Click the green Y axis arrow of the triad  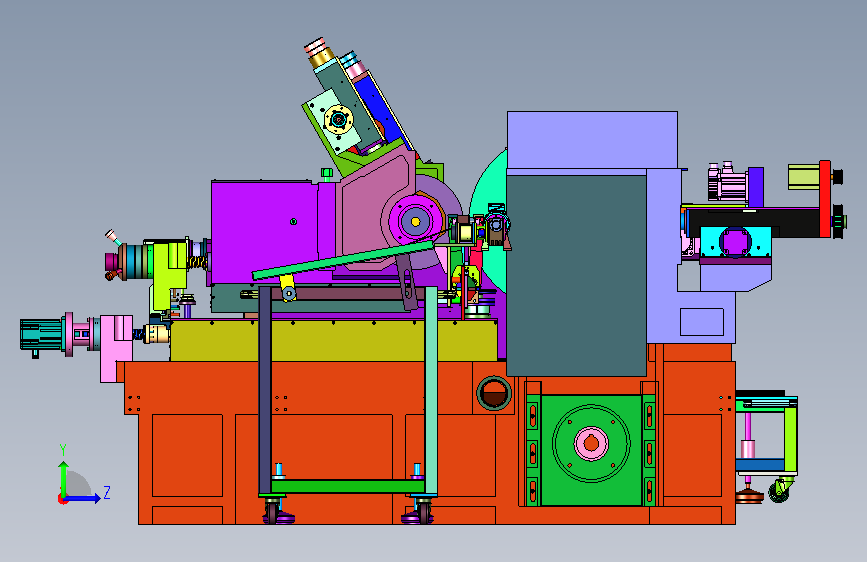coord(64,478)
